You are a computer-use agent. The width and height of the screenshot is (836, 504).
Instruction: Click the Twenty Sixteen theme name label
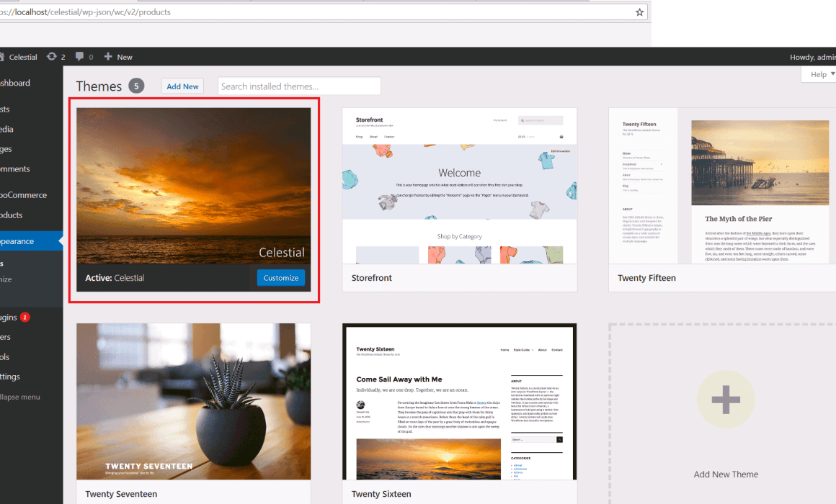[x=381, y=494]
